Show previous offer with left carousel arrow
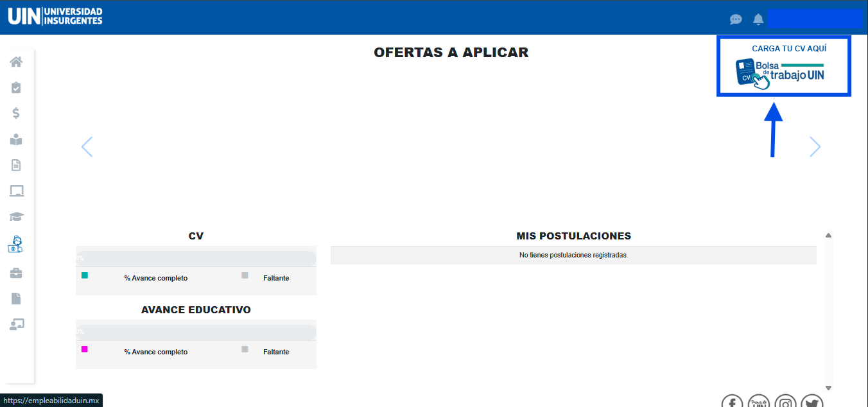The image size is (868, 407). [87, 147]
